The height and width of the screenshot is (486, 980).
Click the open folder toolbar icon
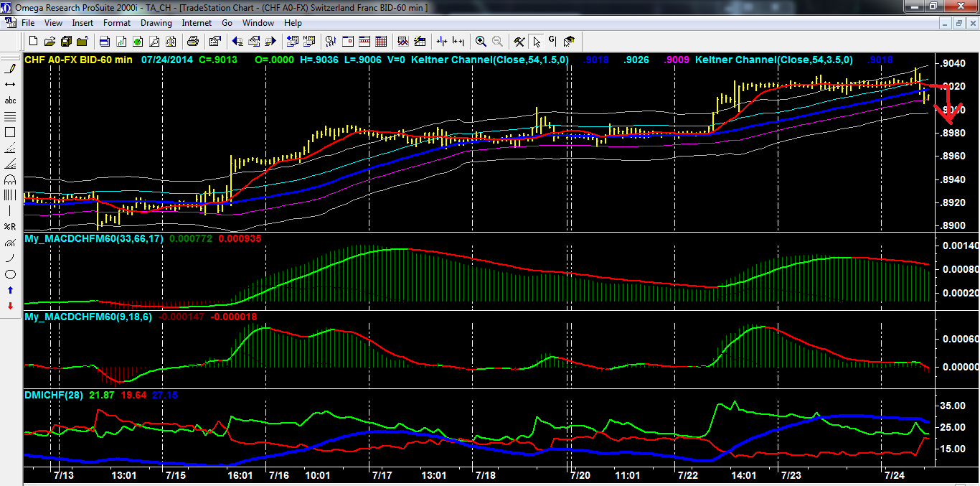[x=51, y=41]
